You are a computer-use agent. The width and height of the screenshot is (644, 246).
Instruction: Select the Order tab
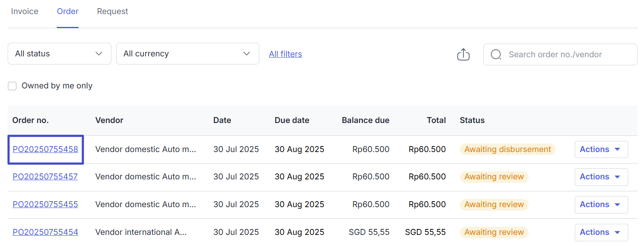pyautogui.click(x=67, y=12)
